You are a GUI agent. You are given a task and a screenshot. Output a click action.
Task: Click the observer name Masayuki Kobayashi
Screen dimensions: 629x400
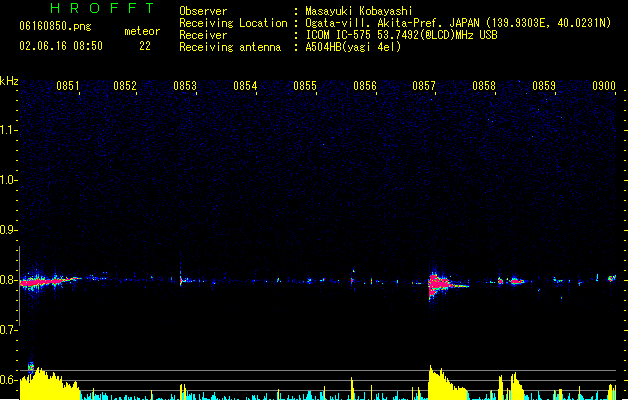coord(359,11)
